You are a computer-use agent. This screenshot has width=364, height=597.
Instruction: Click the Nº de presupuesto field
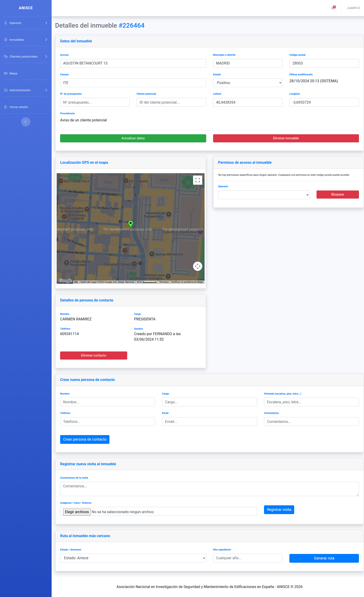[95, 102]
